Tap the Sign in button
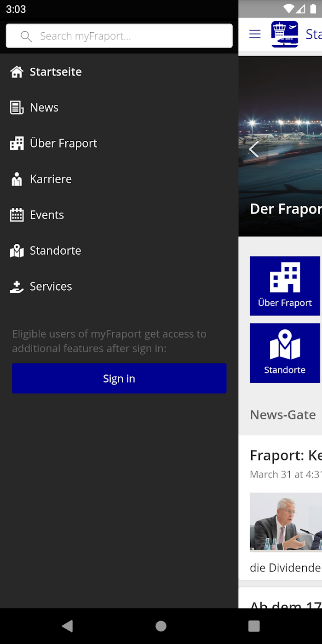 (x=119, y=379)
